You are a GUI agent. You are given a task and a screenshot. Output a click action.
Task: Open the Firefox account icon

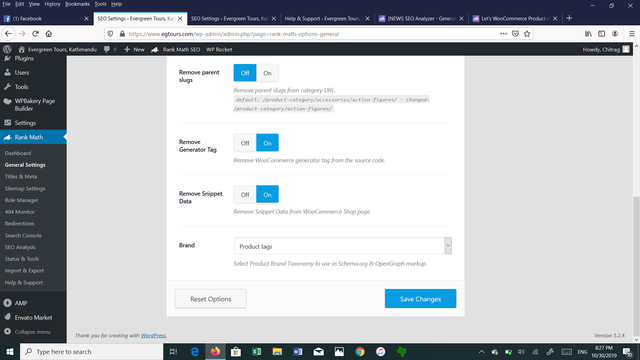(x=615, y=34)
